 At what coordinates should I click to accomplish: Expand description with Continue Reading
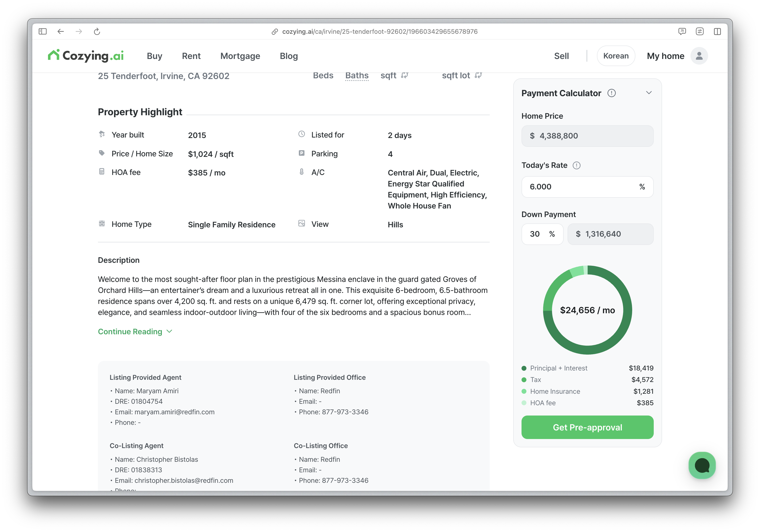tap(135, 332)
